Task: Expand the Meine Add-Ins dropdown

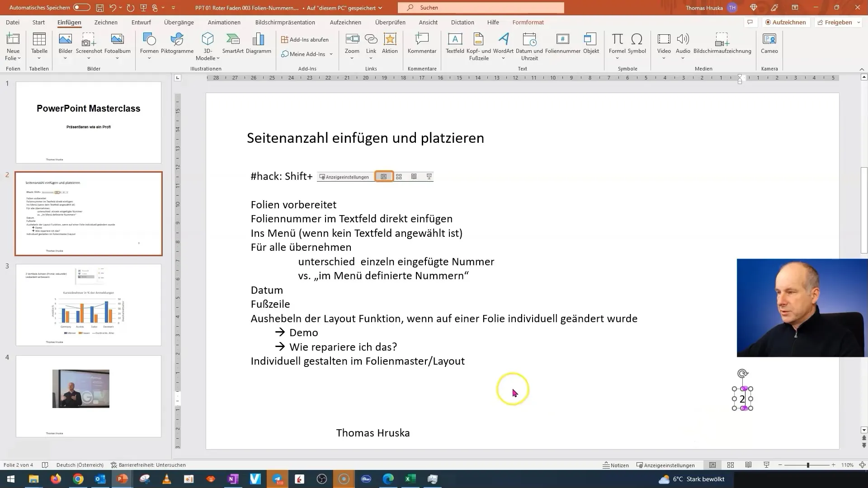Action: pos(331,54)
